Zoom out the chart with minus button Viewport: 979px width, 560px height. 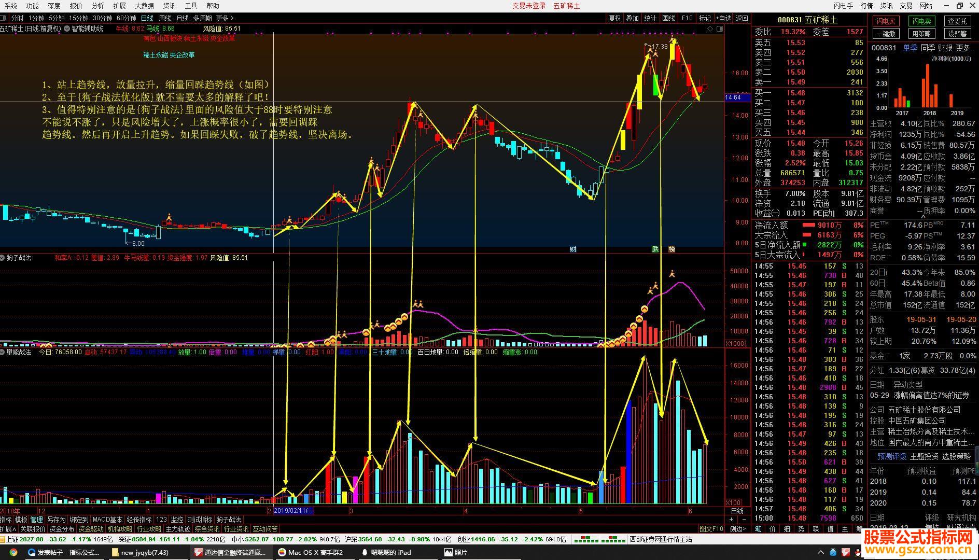pos(745,520)
